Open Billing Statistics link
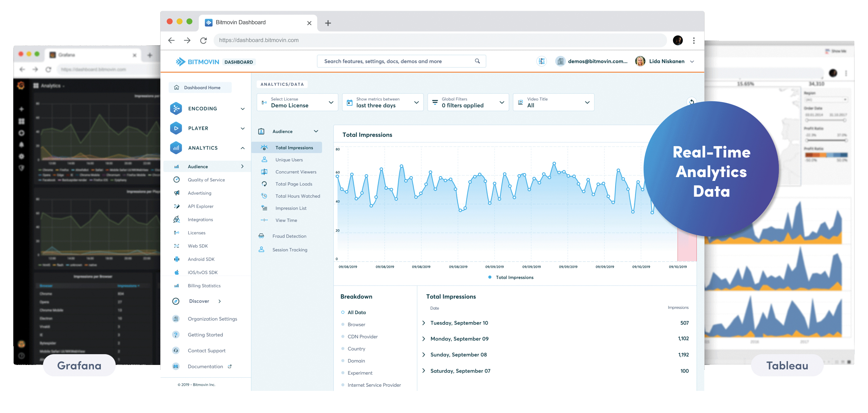The width and height of the screenshot is (868, 413). coord(204,285)
